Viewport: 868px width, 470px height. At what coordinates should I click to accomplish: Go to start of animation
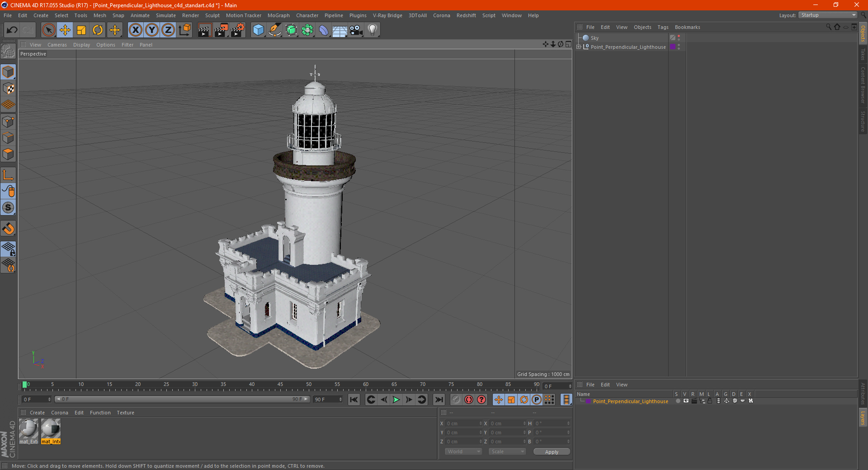pyautogui.click(x=354, y=399)
